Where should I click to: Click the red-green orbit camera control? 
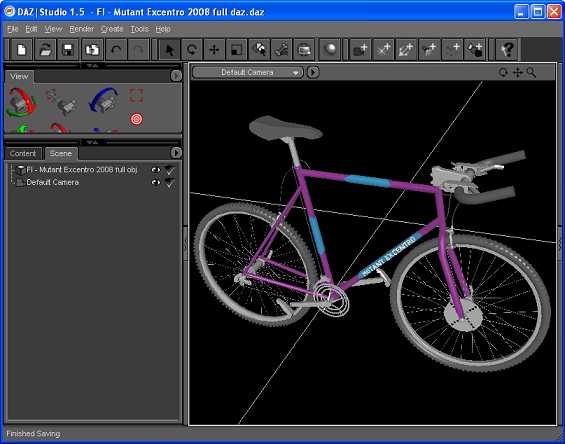click(x=21, y=102)
